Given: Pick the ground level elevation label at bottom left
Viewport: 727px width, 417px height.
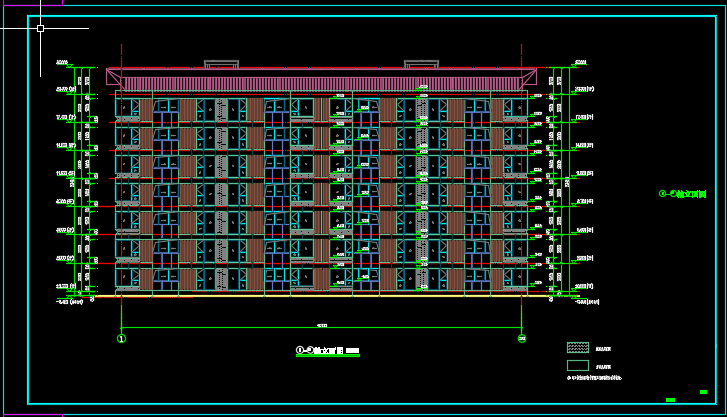Looking at the screenshot, I should click(70, 302).
